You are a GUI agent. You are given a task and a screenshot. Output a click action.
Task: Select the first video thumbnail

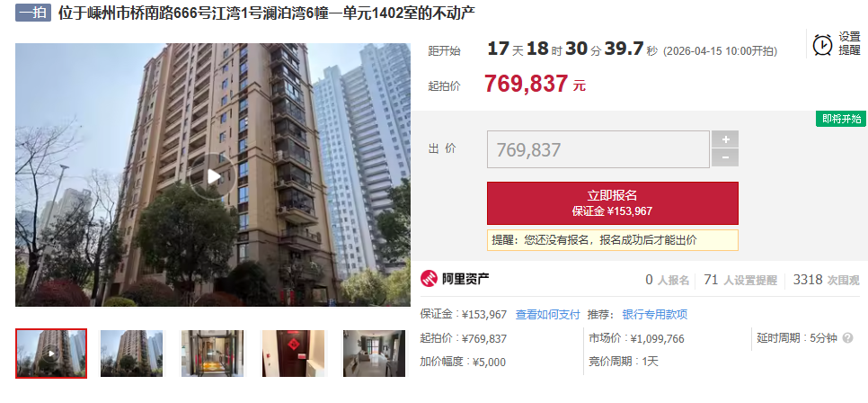tap(51, 354)
